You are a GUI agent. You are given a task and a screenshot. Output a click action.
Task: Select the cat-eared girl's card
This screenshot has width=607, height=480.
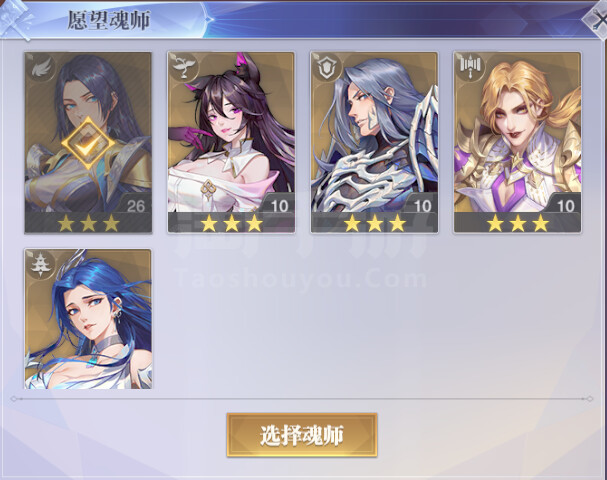[231, 142]
